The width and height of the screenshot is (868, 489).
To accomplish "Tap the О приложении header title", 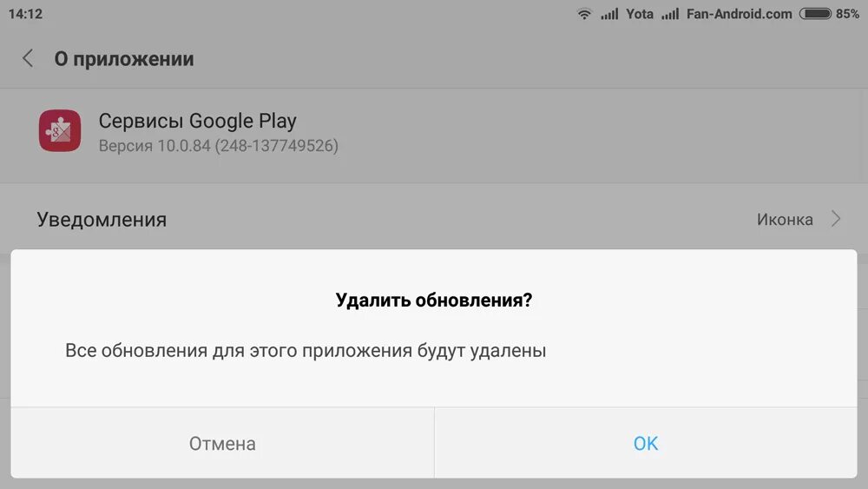I will (124, 59).
